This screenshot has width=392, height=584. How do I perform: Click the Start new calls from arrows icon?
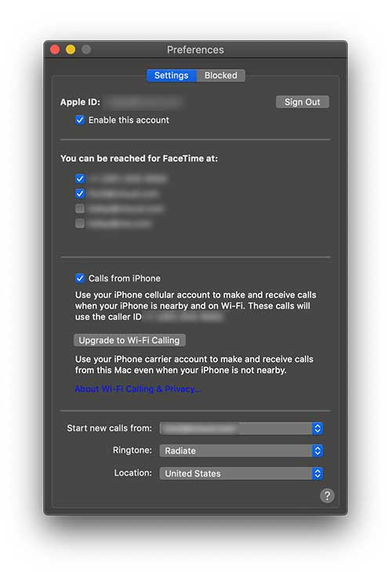coord(317,428)
